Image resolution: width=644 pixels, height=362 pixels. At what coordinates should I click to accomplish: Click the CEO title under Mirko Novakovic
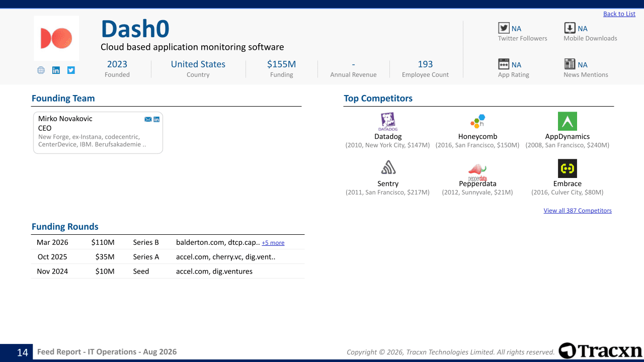pos(45,128)
